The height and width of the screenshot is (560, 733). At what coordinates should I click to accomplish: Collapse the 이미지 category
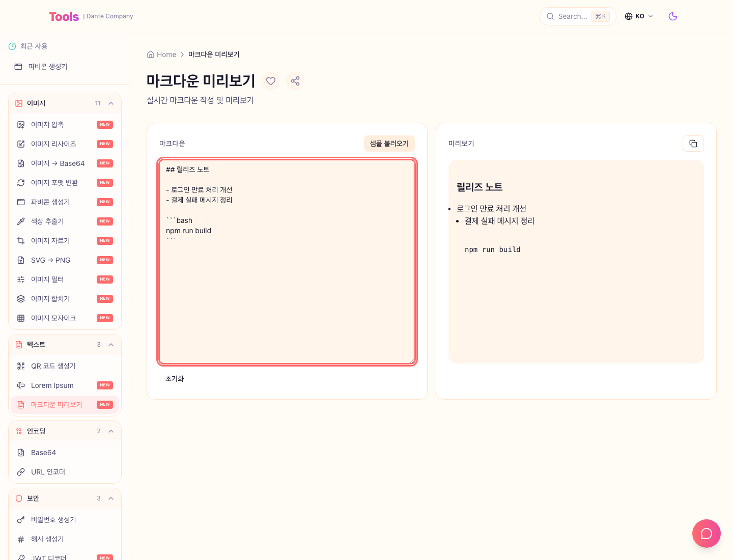[x=111, y=103]
